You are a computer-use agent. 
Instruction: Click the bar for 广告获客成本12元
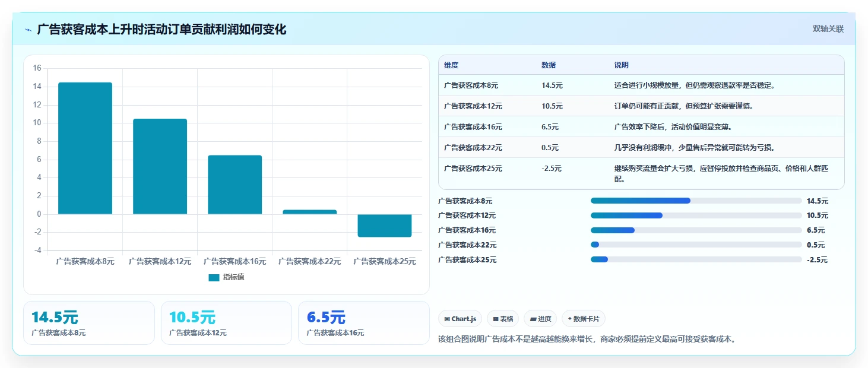click(160, 166)
